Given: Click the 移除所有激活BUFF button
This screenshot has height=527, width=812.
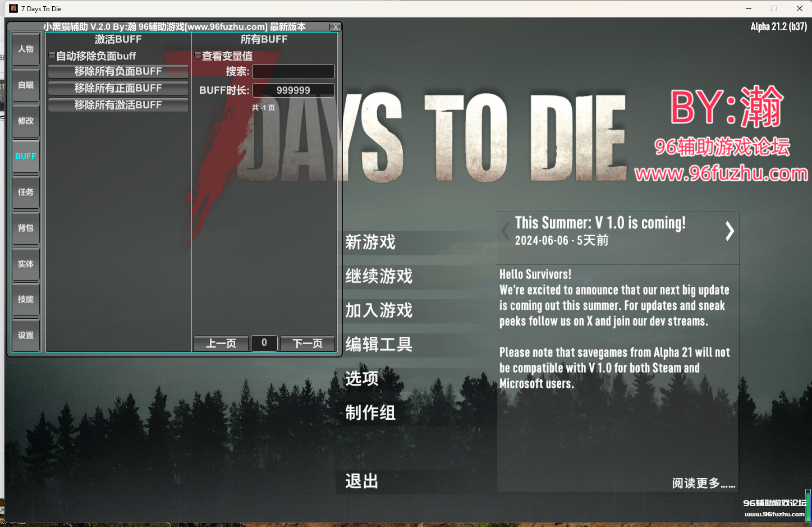Looking at the screenshot, I should (x=118, y=106).
